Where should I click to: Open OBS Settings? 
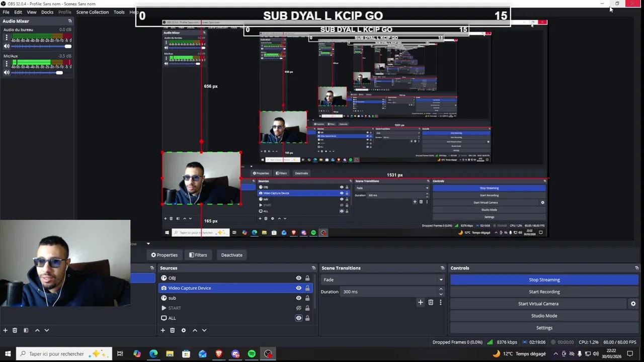coord(544,328)
